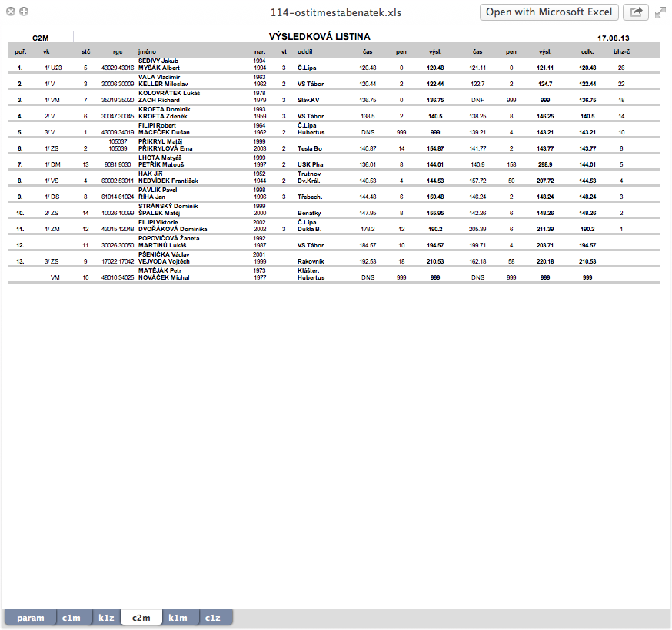Click the result value 211.39
The image size is (672, 630).
(x=545, y=229)
